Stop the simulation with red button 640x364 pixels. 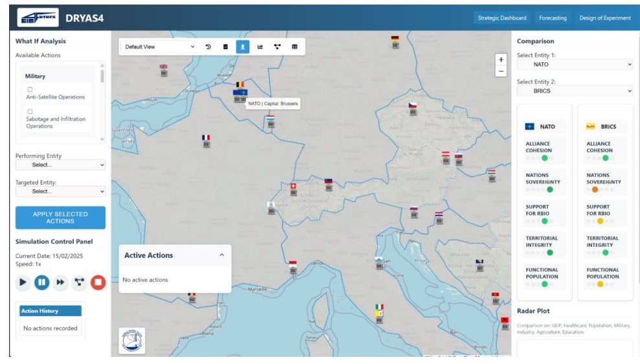click(98, 282)
